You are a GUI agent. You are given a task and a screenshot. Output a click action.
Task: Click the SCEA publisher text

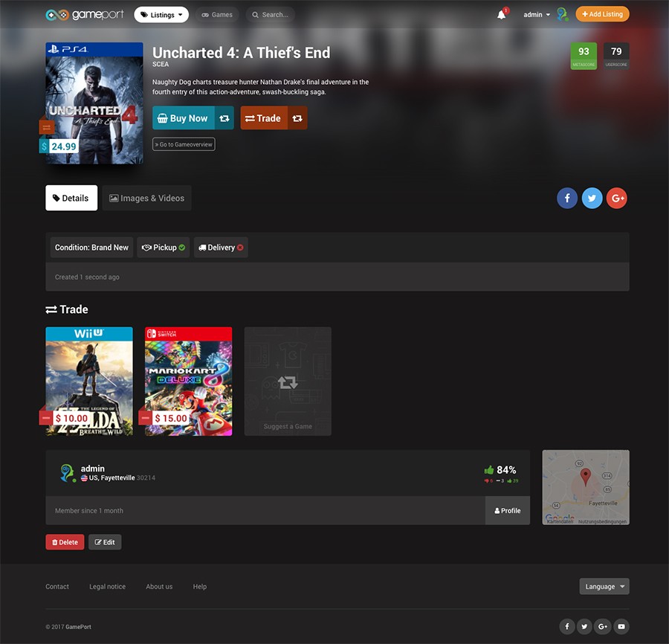(161, 64)
